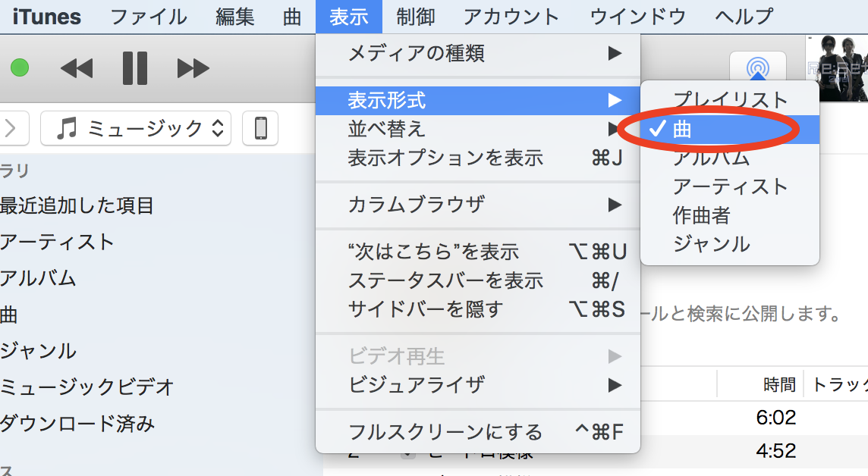The height and width of the screenshot is (476, 868).
Task: Sort by the 時間 column header
Action: [779, 384]
